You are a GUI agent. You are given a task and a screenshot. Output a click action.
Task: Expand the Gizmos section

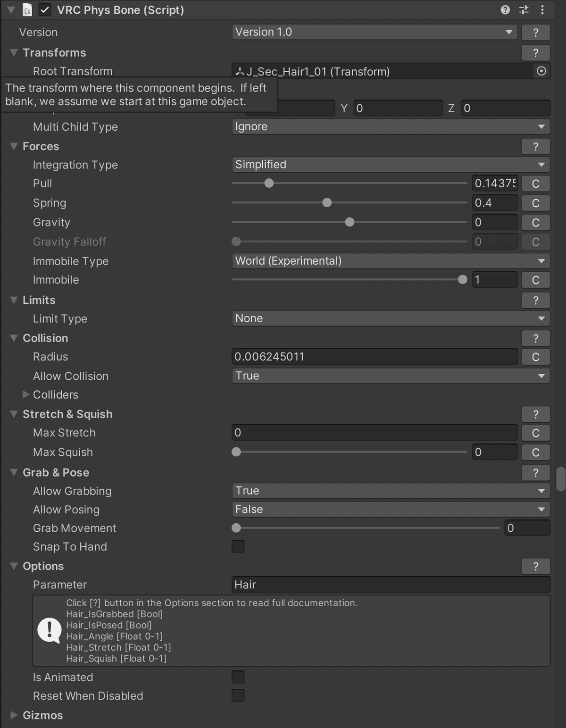click(14, 715)
